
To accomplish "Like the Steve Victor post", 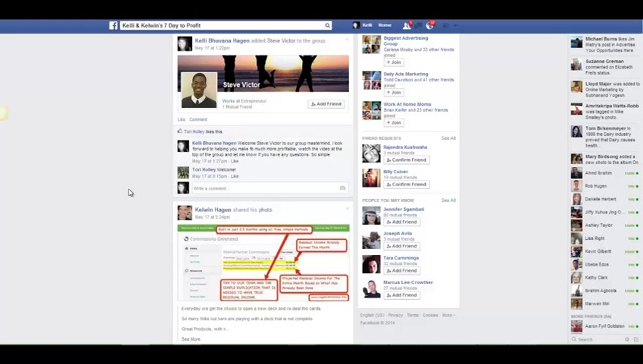I will click(x=181, y=119).
